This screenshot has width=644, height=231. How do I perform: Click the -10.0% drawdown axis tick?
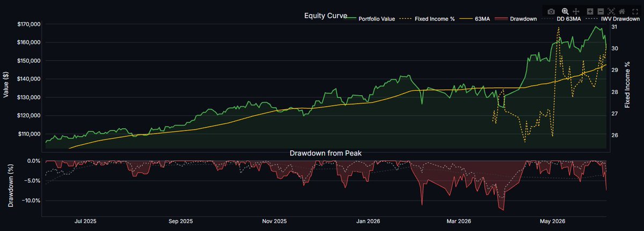pyautogui.click(x=31, y=200)
